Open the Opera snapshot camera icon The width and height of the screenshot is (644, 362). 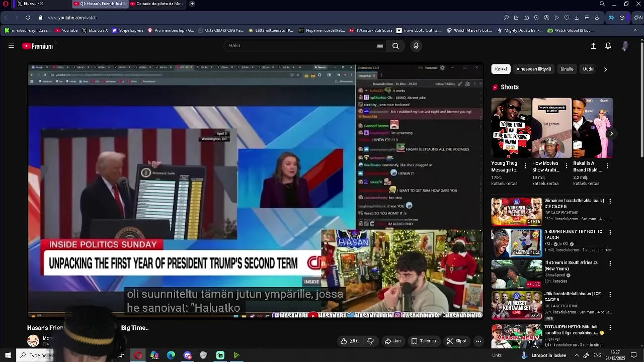[526, 18]
